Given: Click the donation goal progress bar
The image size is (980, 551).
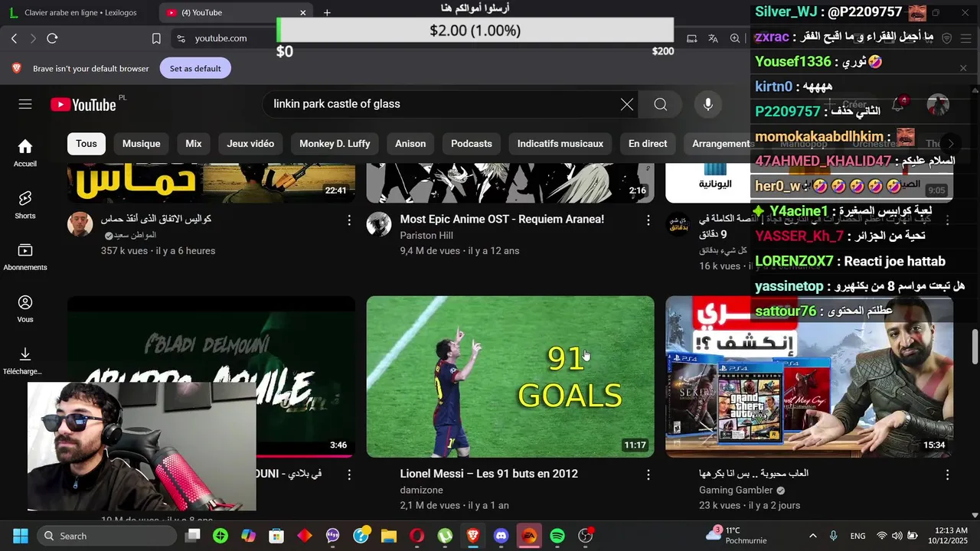Looking at the screenshot, I should tap(475, 31).
